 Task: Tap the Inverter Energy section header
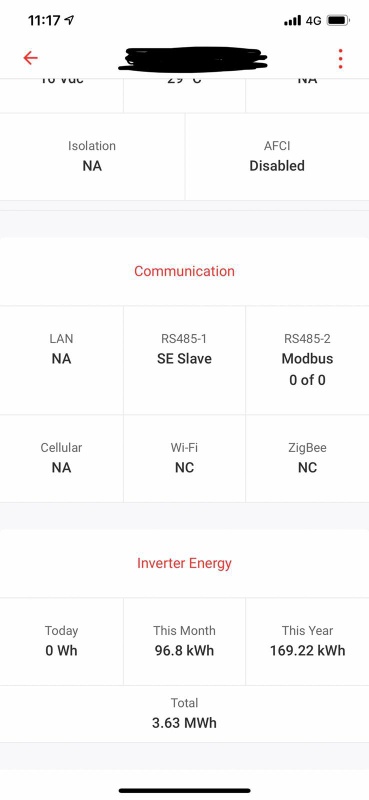[x=184, y=563]
